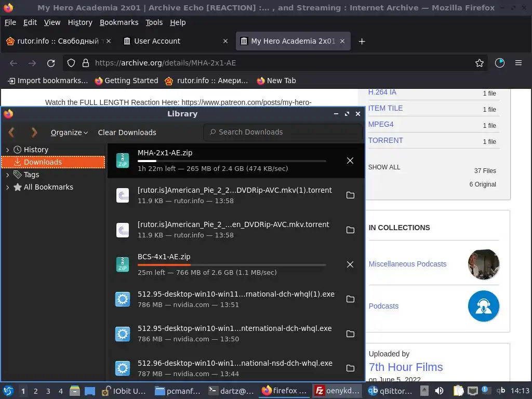Show 512.95 dch-whql(1).exe in folder

[x=350, y=299]
